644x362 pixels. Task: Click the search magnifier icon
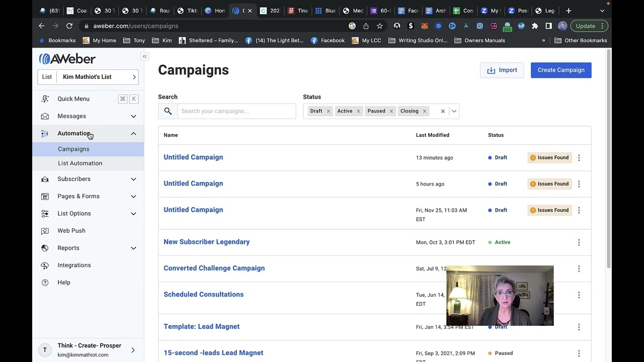click(x=168, y=111)
